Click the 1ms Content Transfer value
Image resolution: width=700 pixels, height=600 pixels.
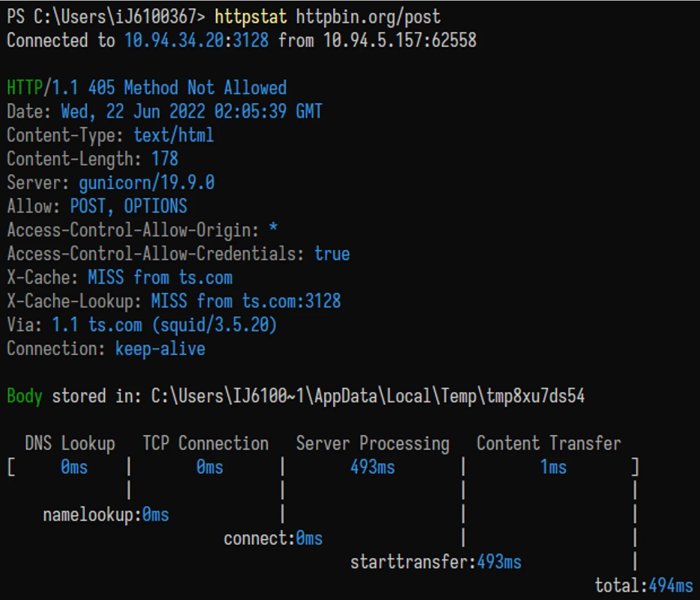(553, 467)
